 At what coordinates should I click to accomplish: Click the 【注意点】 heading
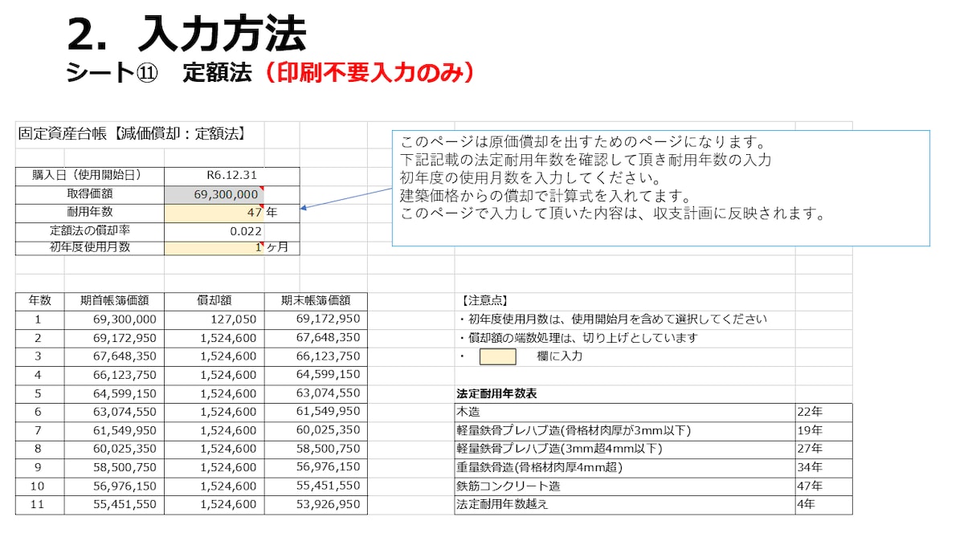point(484,301)
